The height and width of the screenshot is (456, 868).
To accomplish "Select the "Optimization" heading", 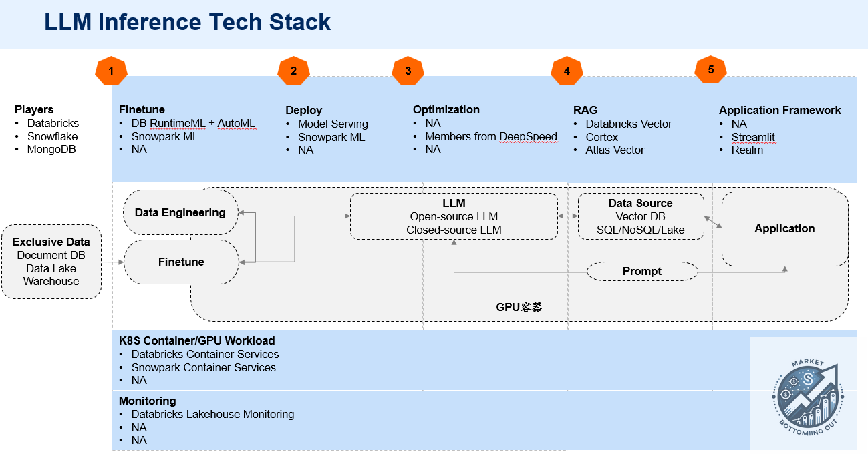I will [x=446, y=110].
